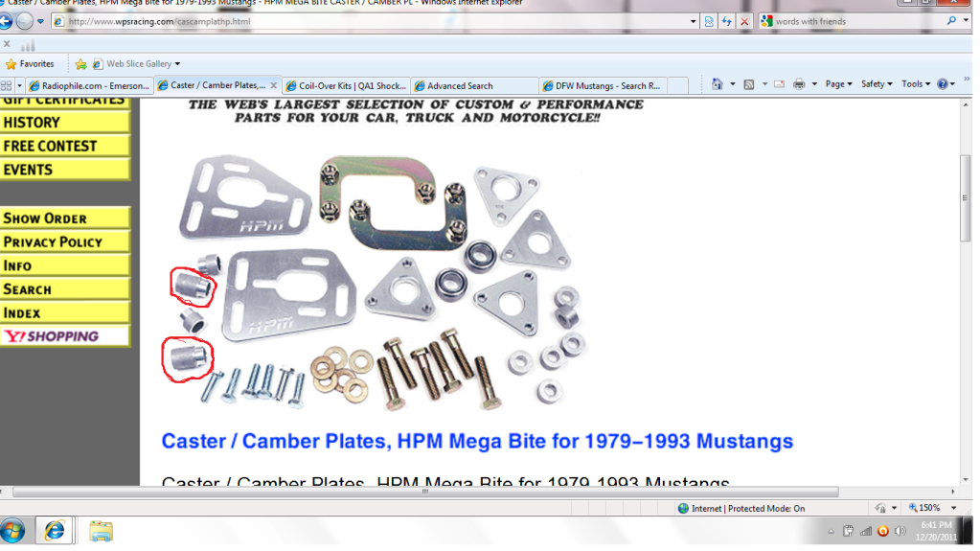980x551 pixels.
Task: Expand the zoom level dropdown arrow
Action: point(954,508)
